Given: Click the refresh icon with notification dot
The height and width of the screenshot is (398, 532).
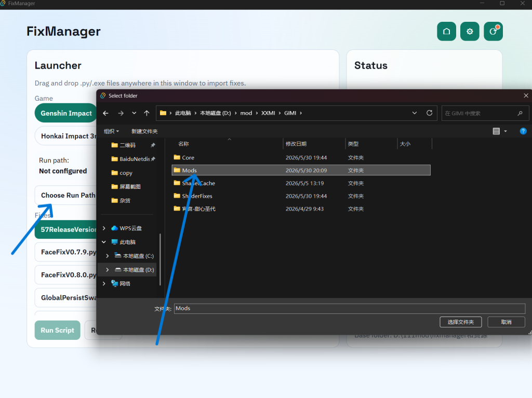Looking at the screenshot, I should [x=493, y=32].
